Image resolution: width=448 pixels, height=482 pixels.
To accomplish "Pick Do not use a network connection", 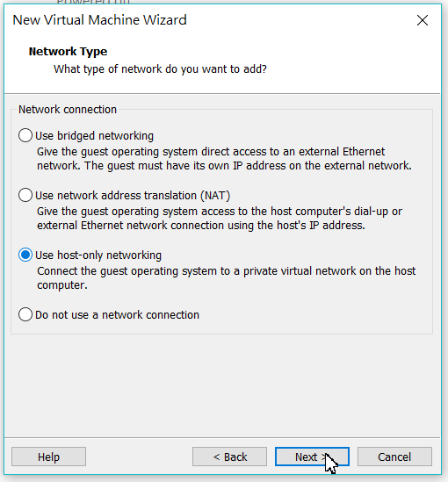I will click(25, 314).
